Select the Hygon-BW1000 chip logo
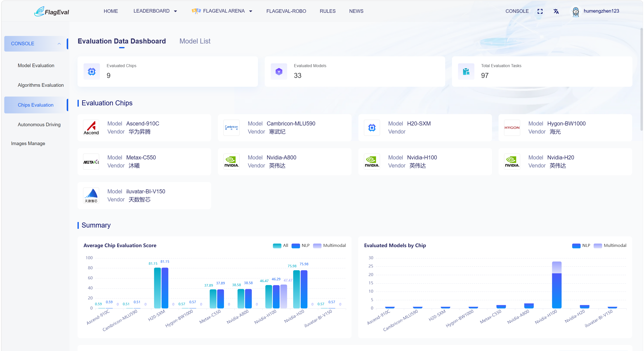 pyautogui.click(x=512, y=128)
